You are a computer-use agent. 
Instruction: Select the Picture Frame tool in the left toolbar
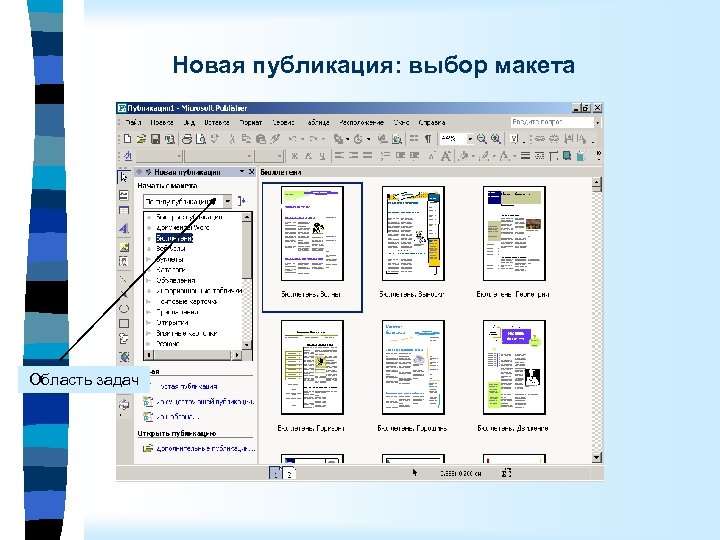[x=124, y=247]
